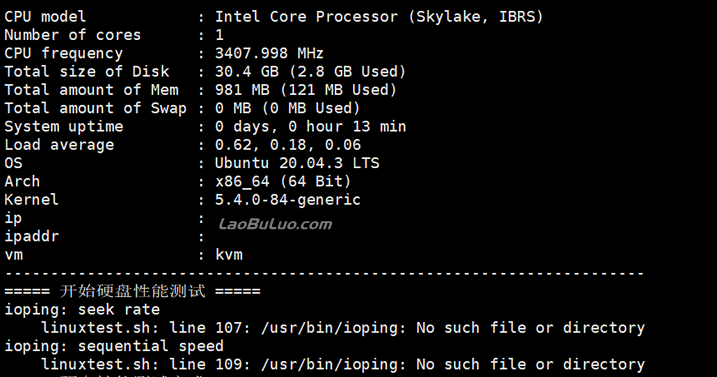
Task: Click the kvm virtualization value
Action: [229, 254]
